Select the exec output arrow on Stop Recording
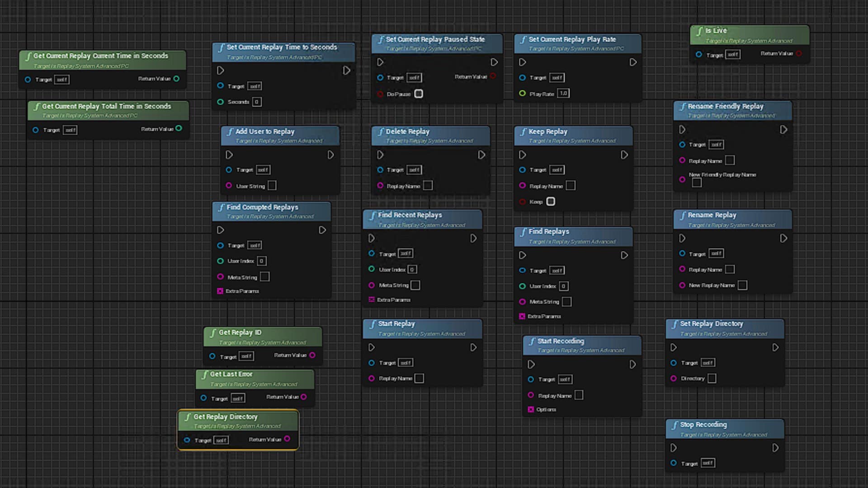Screen dimensions: 868x488 click(775, 448)
